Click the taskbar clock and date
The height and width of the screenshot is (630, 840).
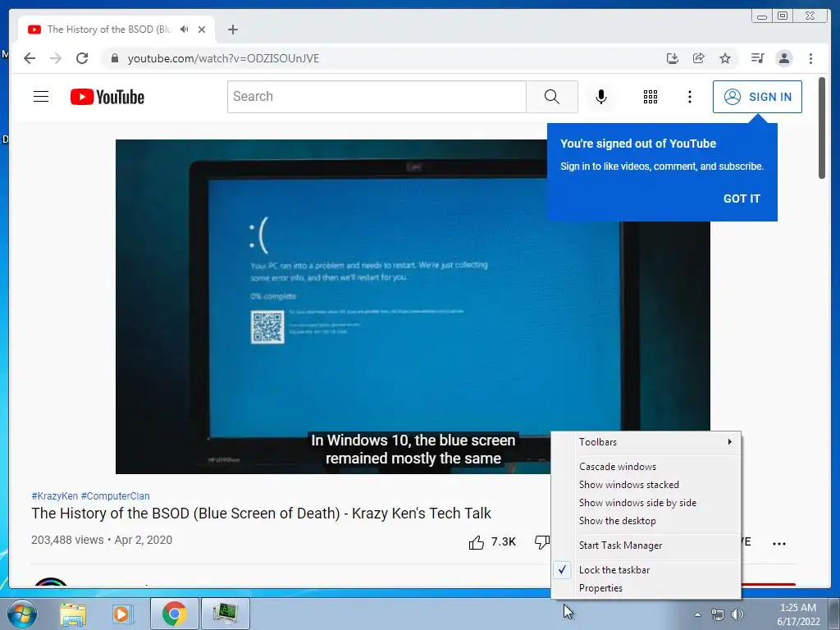798,614
